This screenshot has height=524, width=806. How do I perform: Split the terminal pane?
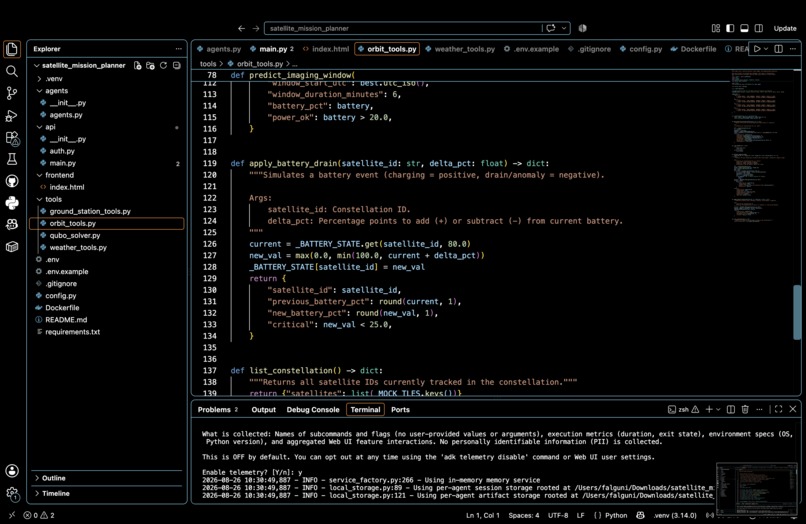point(730,409)
